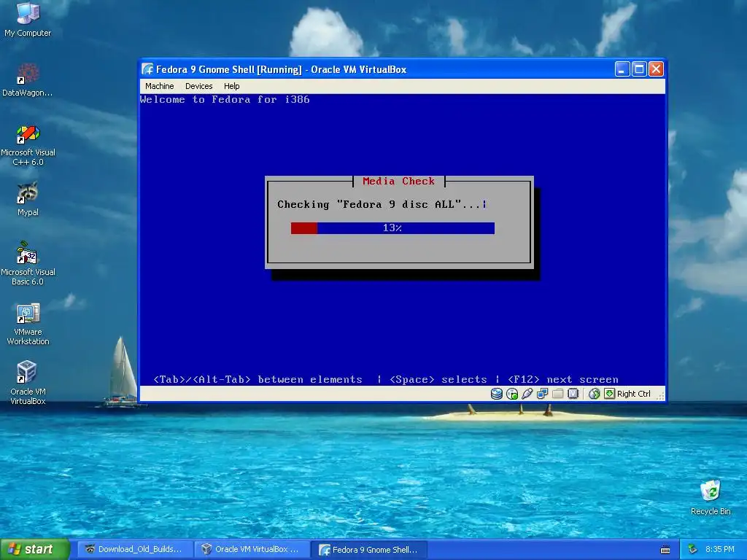Click the Media Check dialog title
This screenshot has width=747, height=560.
[x=398, y=182]
